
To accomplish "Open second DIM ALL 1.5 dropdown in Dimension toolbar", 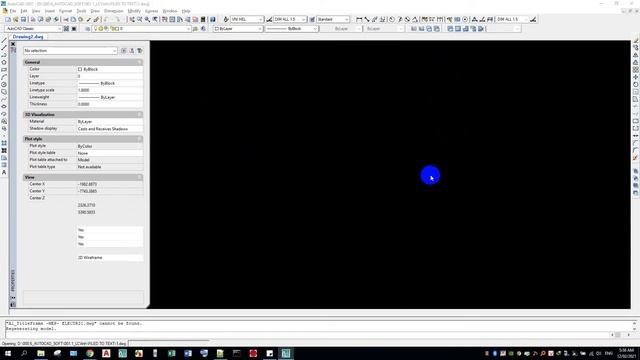I will click(512, 19).
